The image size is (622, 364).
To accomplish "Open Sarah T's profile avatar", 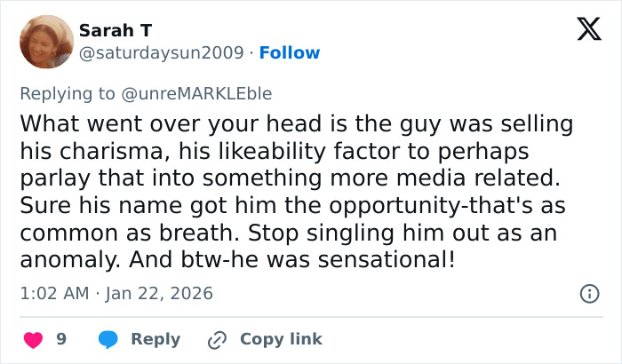I will click(45, 42).
